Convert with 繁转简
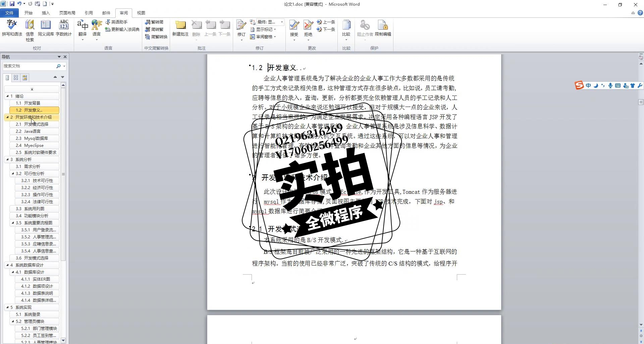The height and width of the screenshot is (344, 644). (x=154, y=22)
